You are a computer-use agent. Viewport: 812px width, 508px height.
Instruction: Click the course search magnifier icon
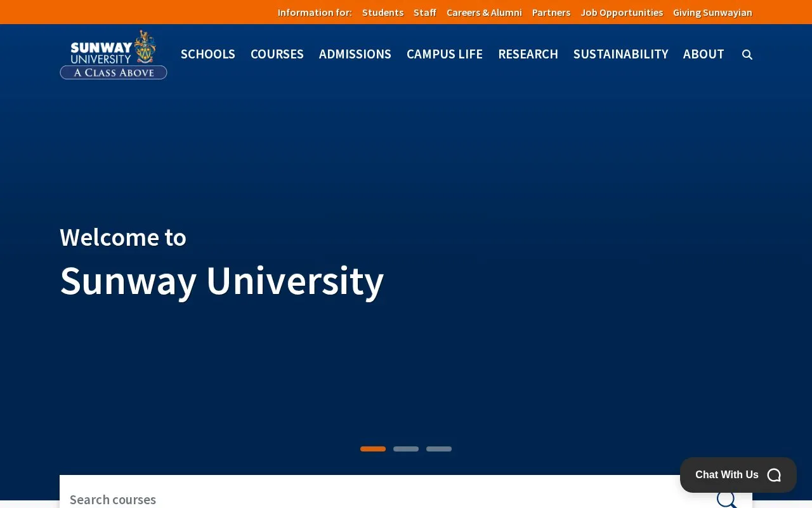(x=727, y=498)
